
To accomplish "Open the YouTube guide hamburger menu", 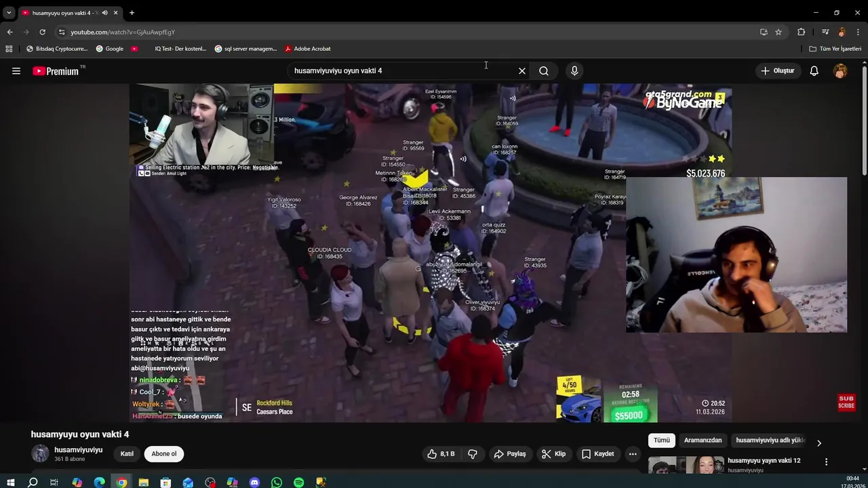I will pyautogui.click(x=16, y=70).
